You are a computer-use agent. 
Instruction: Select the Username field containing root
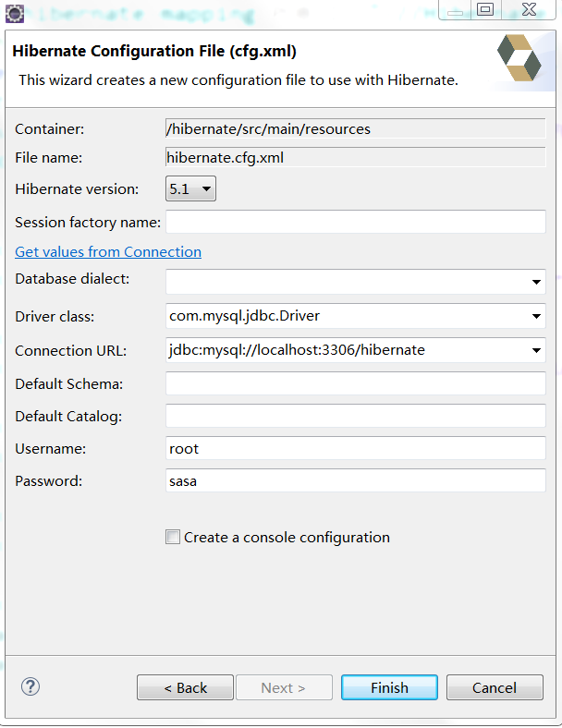point(356,448)
